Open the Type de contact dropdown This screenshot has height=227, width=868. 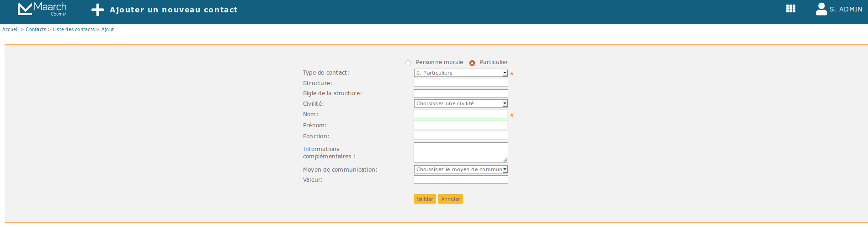(x=461, y=73)
